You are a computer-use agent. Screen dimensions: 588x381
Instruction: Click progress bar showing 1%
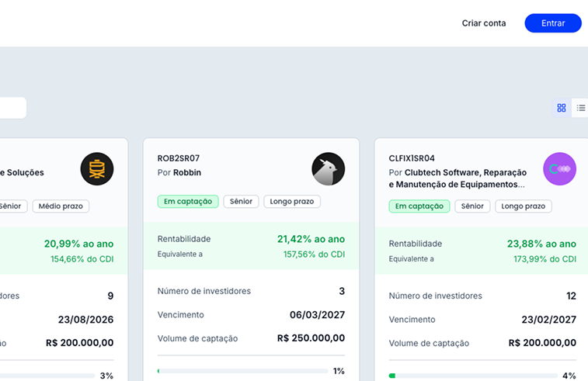pyautogui.click(x=242, y=371)
